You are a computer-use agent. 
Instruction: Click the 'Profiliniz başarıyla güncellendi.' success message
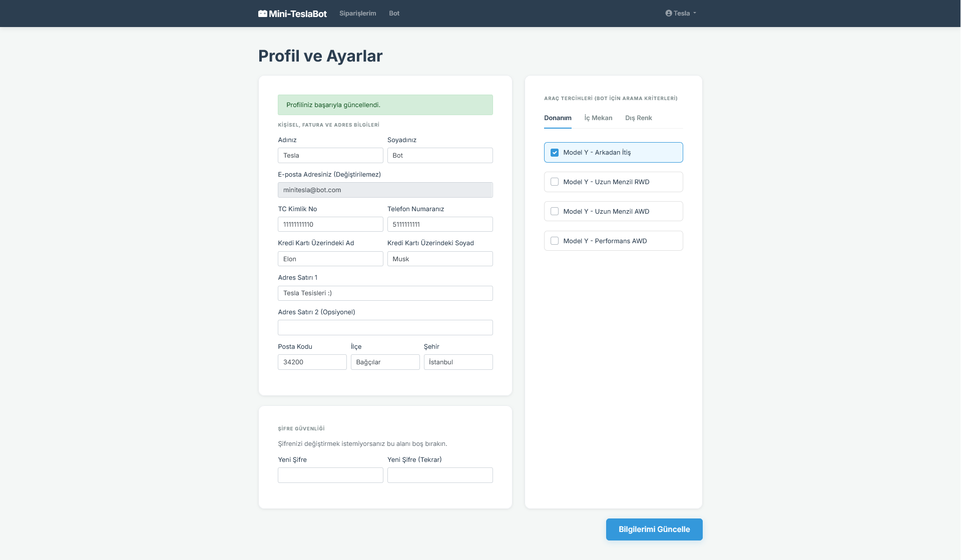pyautogui.click(x=385, y=105)
